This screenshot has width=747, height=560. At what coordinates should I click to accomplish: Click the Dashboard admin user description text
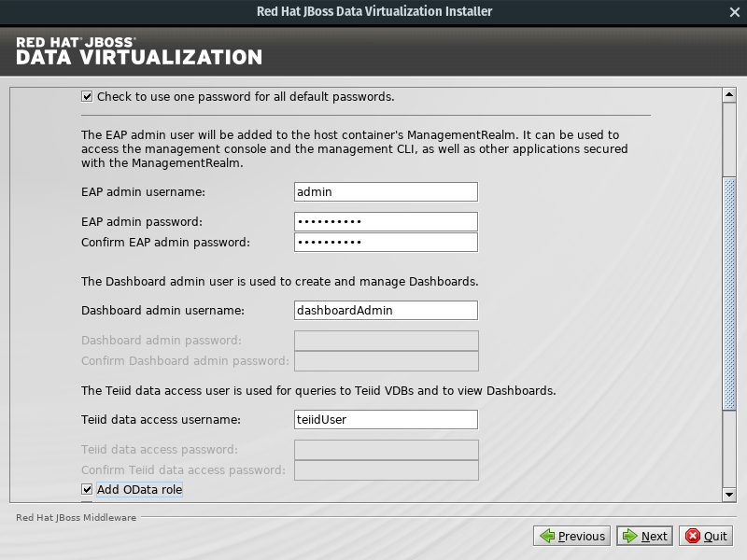click(x=279, y=282)
